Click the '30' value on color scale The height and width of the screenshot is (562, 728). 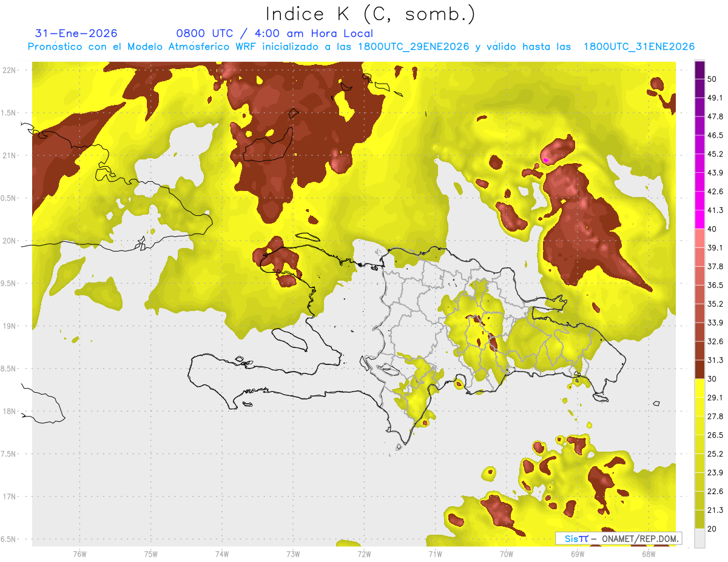click(712, 379)
